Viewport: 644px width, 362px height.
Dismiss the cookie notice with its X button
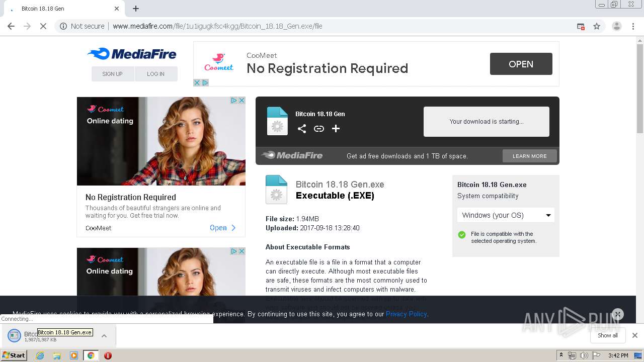coord(618,314)
